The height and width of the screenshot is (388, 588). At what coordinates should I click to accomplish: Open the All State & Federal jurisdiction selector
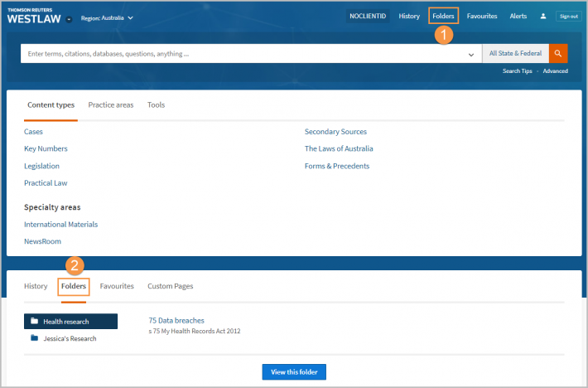515,53
